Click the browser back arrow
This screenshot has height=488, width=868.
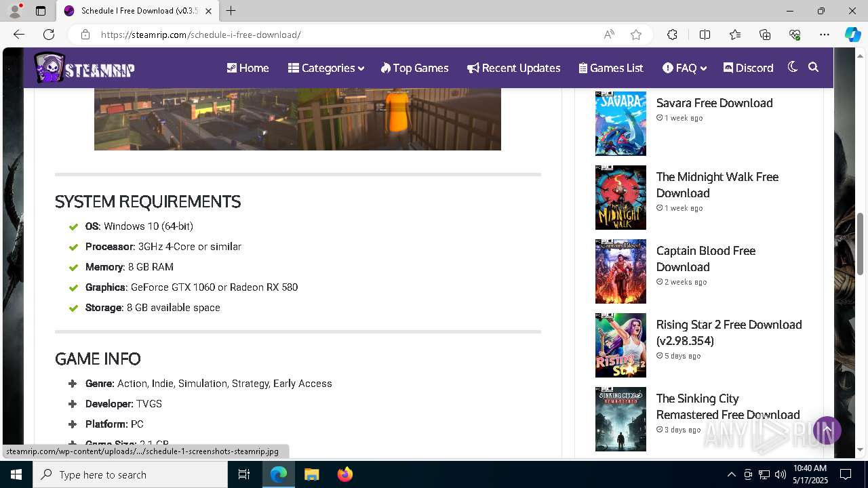click(19, 35)
